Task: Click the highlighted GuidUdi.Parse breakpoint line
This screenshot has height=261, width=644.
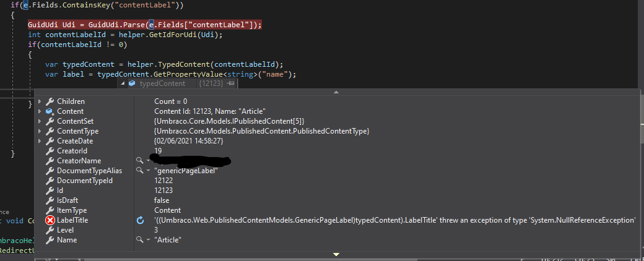Action: coord(144,25)
